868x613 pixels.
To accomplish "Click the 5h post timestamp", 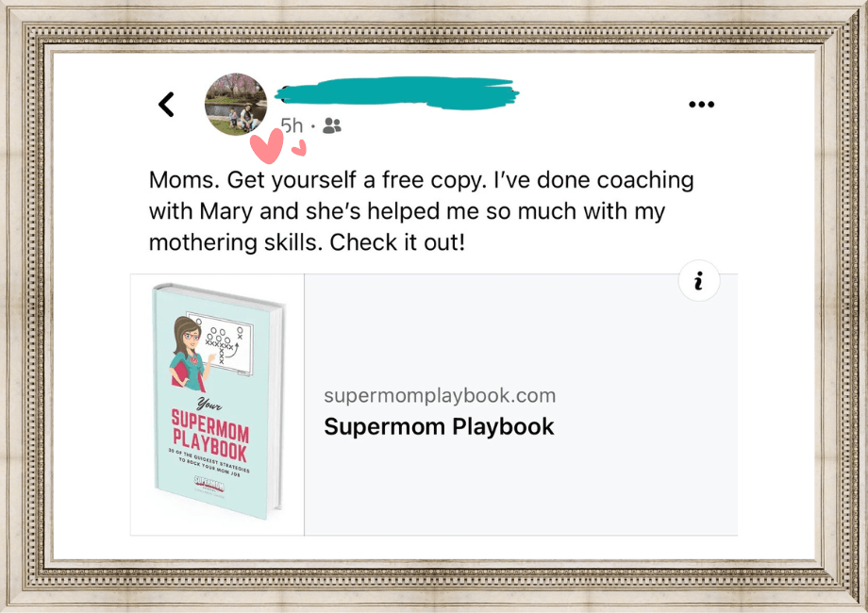I will 292,126.
